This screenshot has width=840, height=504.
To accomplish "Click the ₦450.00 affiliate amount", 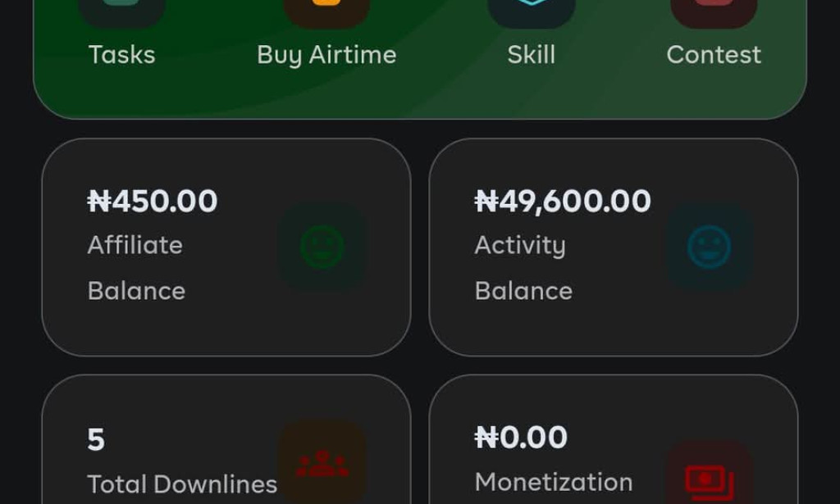I will coord(153,202).
